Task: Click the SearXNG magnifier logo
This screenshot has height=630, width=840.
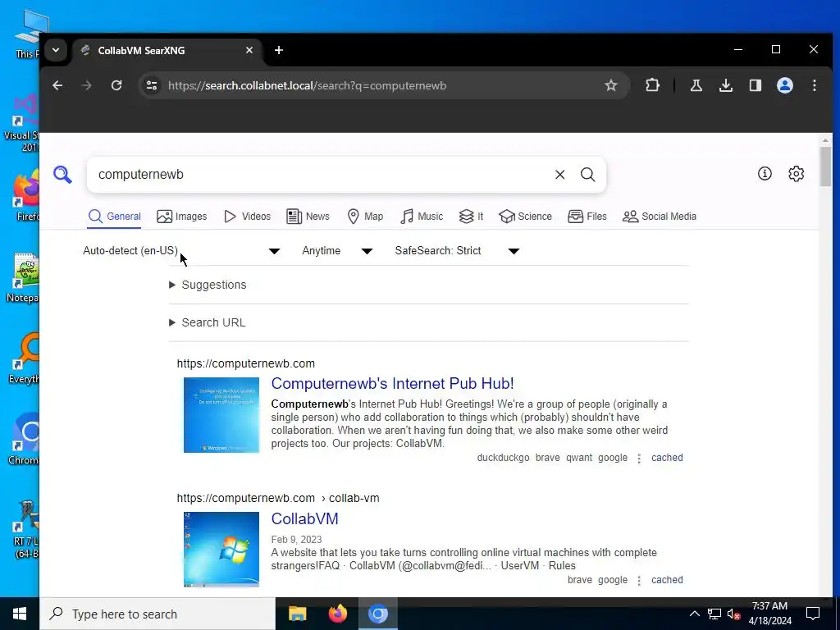Action: (62, 175)
